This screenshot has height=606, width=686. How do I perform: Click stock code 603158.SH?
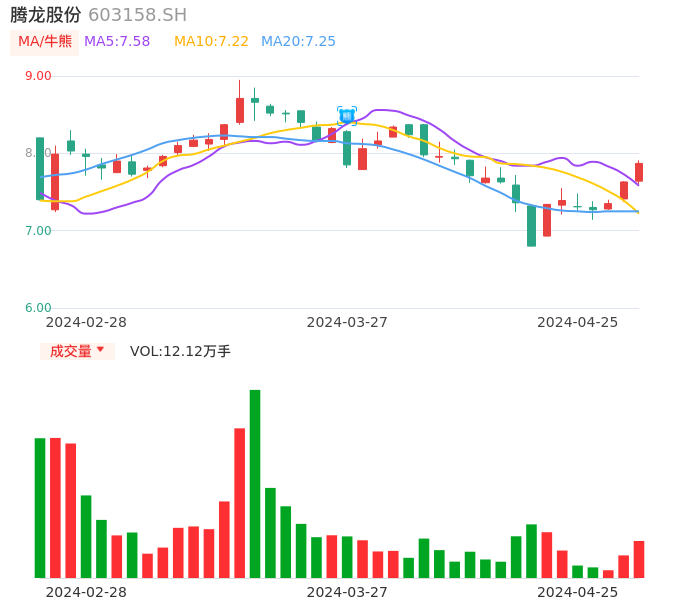tap(137, 15)
